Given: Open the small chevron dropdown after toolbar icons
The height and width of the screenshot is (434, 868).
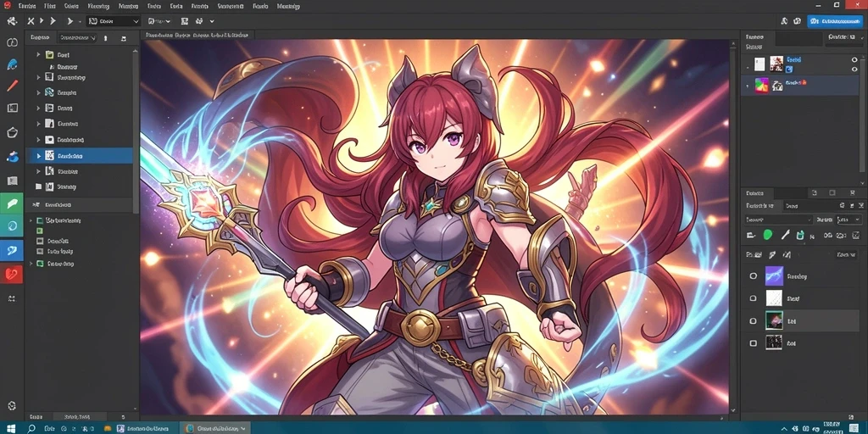Looking at the screenshot, I should pos(211,21).
